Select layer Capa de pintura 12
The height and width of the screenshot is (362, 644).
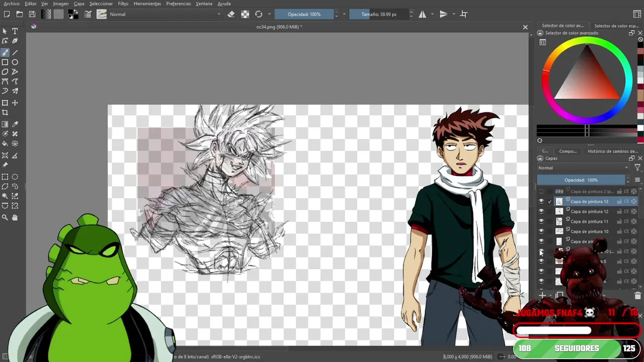[x=589, y=211]
